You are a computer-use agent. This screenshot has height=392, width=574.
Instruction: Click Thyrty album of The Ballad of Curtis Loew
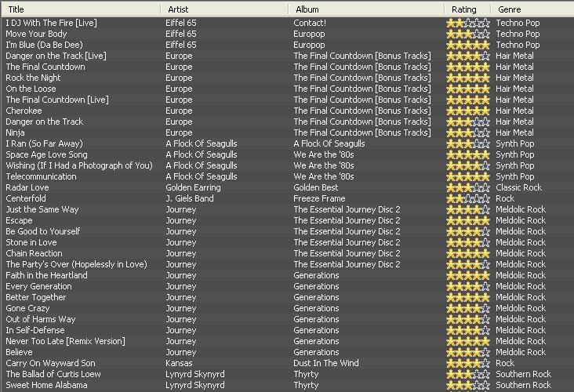(306, 375)
